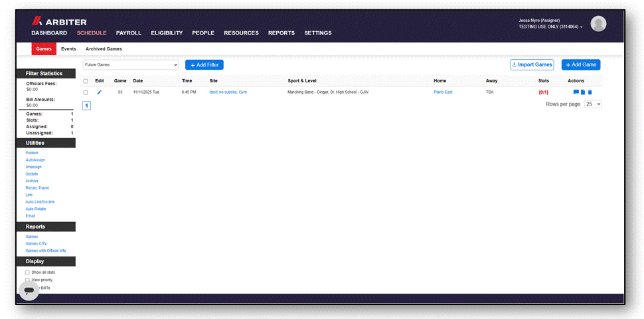Open the Payroll menu
Screen dimensions: 644x319
(129, 33)
